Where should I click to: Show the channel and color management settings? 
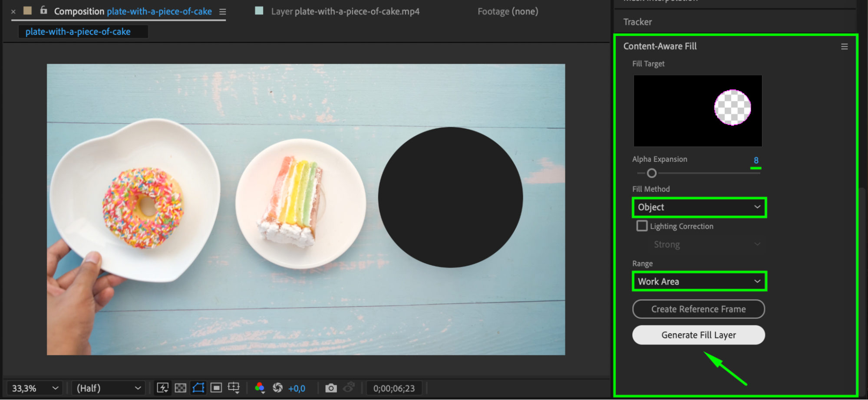tap(260, 387)
